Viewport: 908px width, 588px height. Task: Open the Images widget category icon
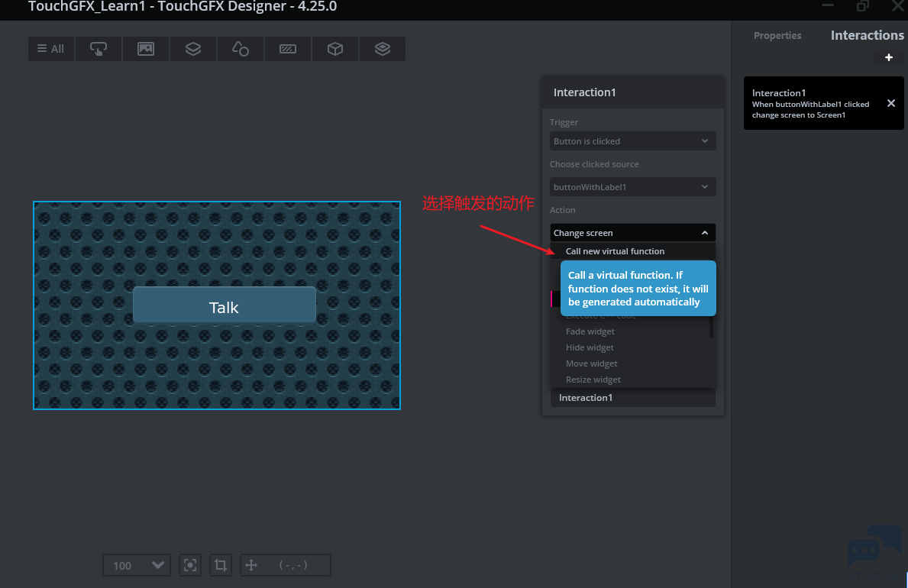tap(146, 49)
